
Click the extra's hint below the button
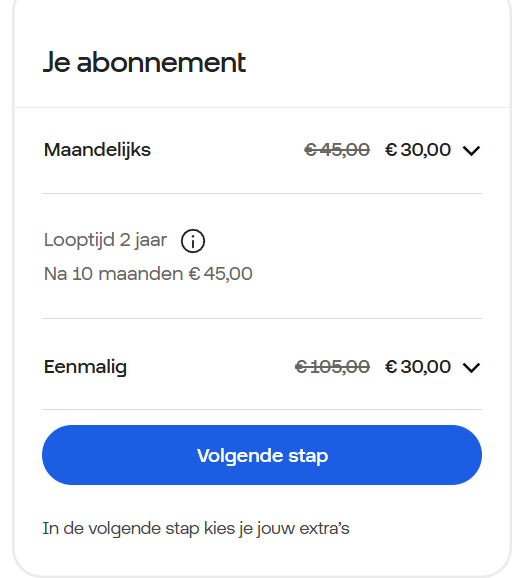point(196,529)
